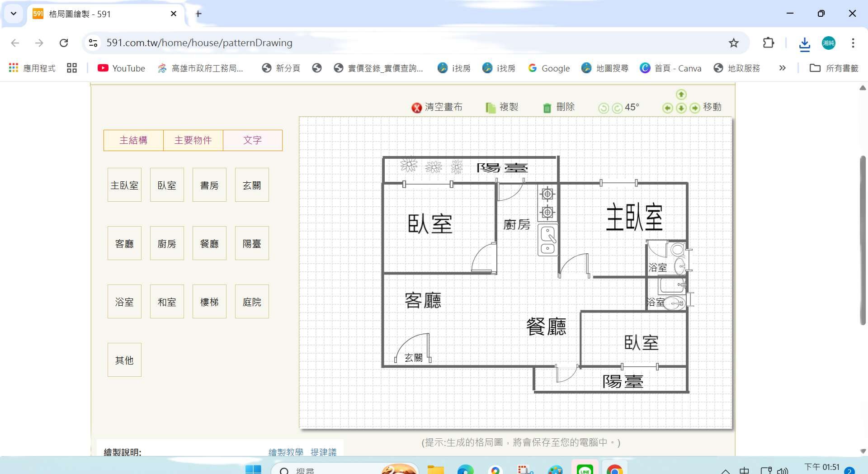868x474 pixels.
Task: Rotate counterclockwise 45° using the rotate icon
Action: [x=603, y=108]
